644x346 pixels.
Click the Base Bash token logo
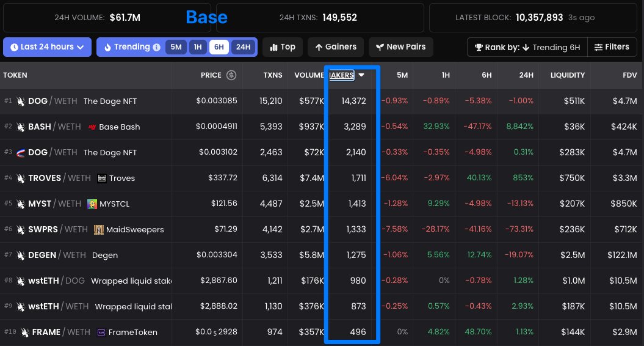pos(92,127)
